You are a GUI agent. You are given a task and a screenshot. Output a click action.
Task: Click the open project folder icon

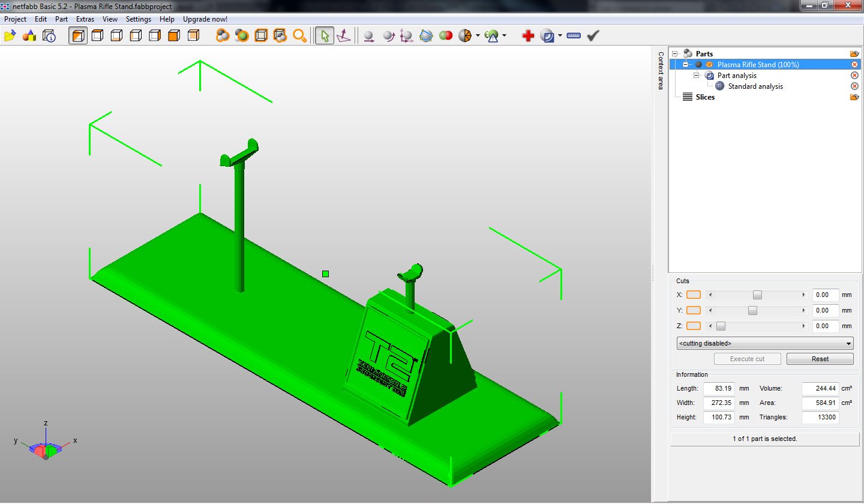click(10, 36)
